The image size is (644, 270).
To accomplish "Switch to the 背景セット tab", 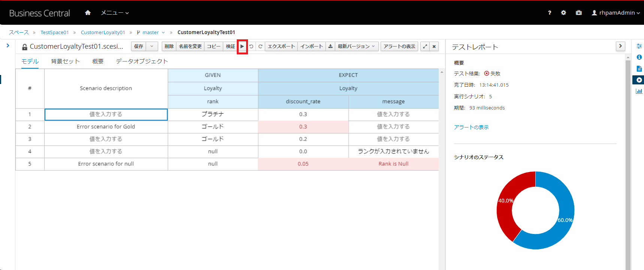I will click(x=66, y=61).
